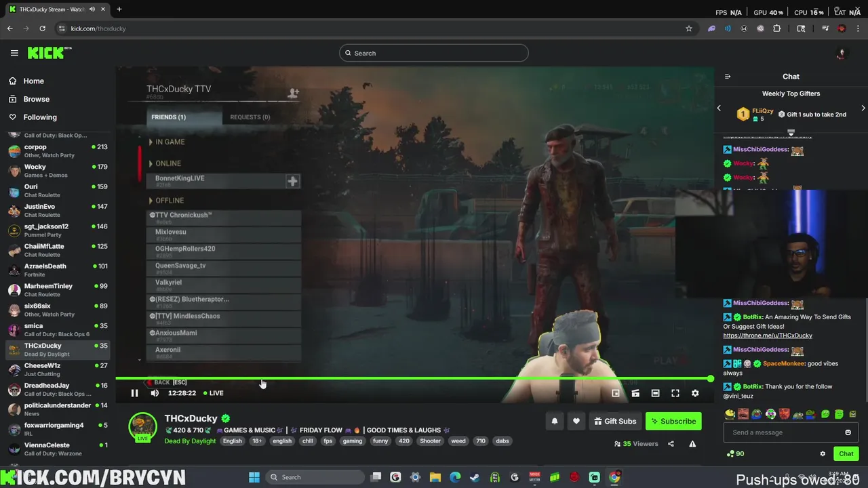This screenshot has width=868, height=488.
Task: Open channel points balance showing 90
Action: point(735,453)
